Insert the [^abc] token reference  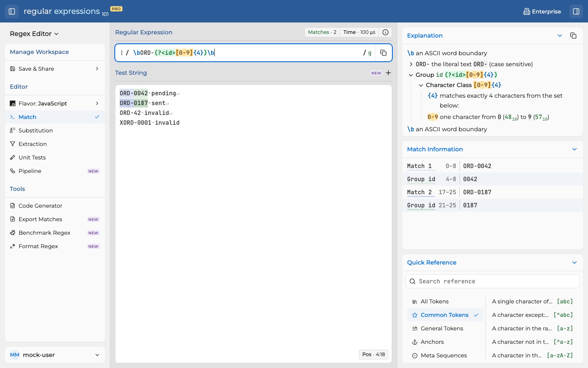532,315
